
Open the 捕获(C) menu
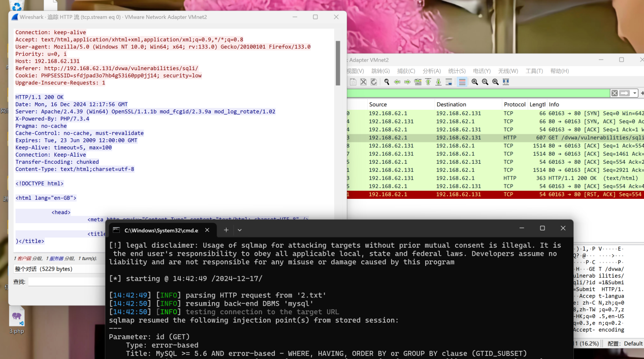point(406,71)
